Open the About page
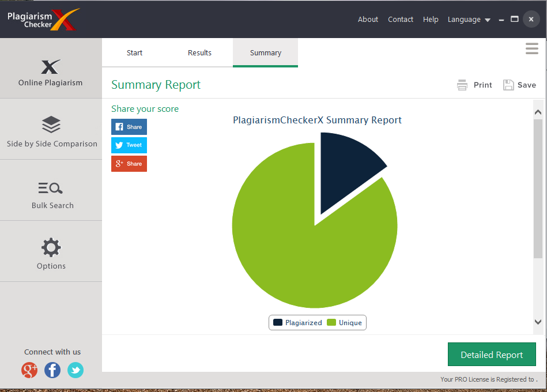 tap(368, 20)
